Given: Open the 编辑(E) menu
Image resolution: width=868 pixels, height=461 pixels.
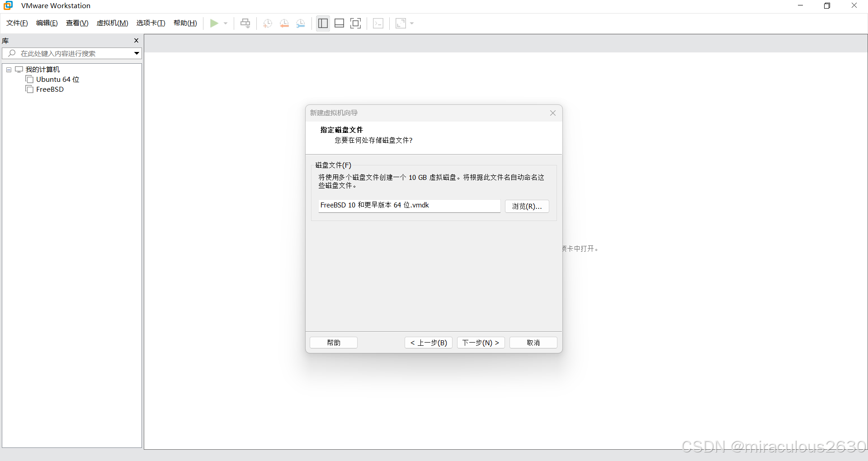Looking at the screenshot, I should coord(47,23).
